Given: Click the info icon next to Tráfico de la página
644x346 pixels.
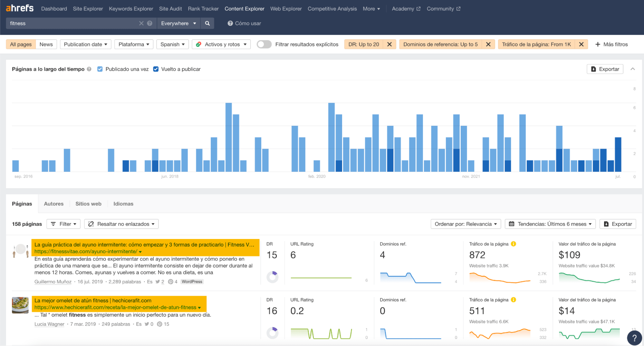Looking at the screenshot, I should coord(514,244).
